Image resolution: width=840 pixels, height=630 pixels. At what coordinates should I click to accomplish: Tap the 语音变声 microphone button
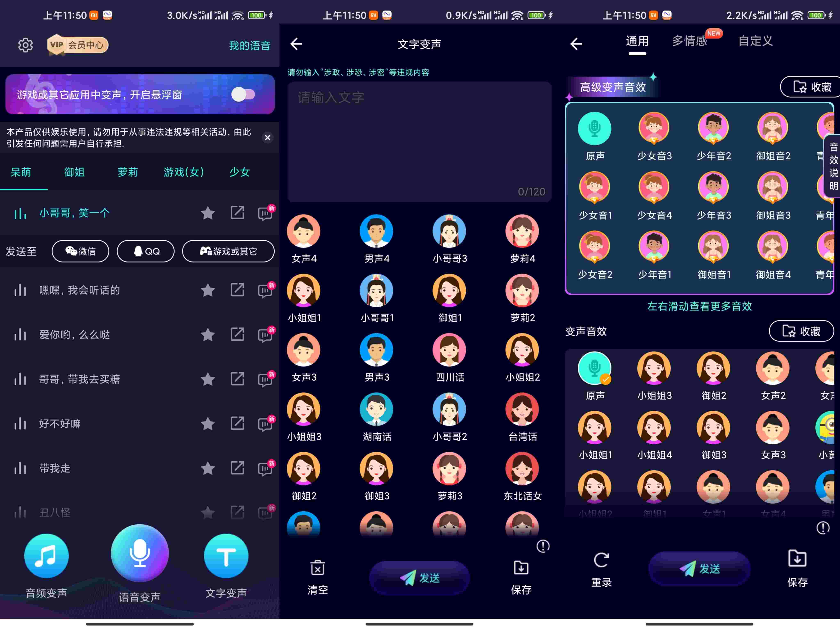pyautogui.click(x=140, y=553)
